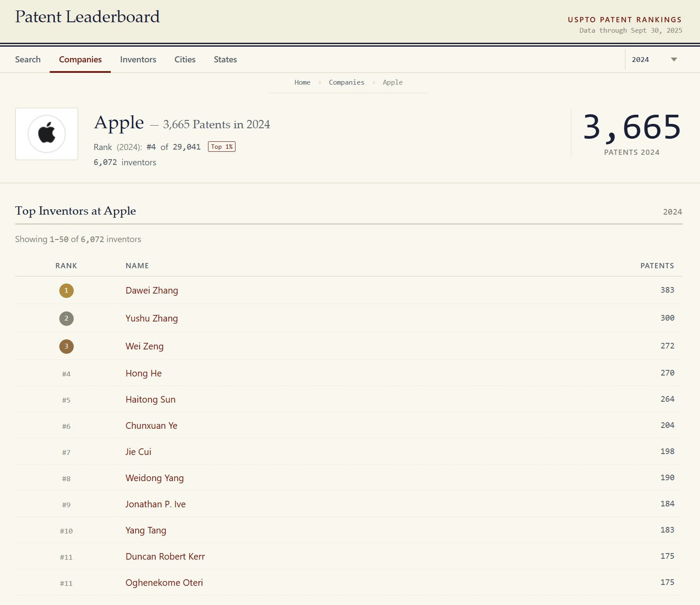Navigate to Home in the breadcrumb
Viewport: 700px width, 605px height.
coord(302,82)
